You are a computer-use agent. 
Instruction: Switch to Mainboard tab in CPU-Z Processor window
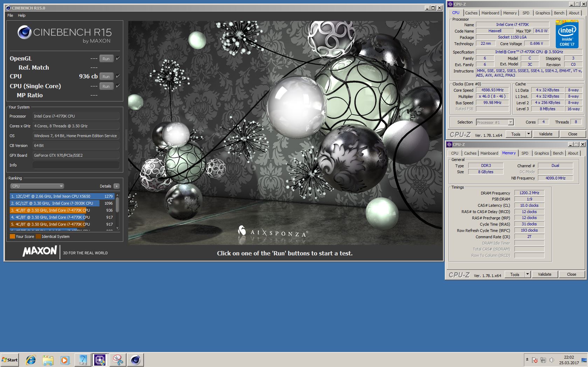tap(490, 13)
